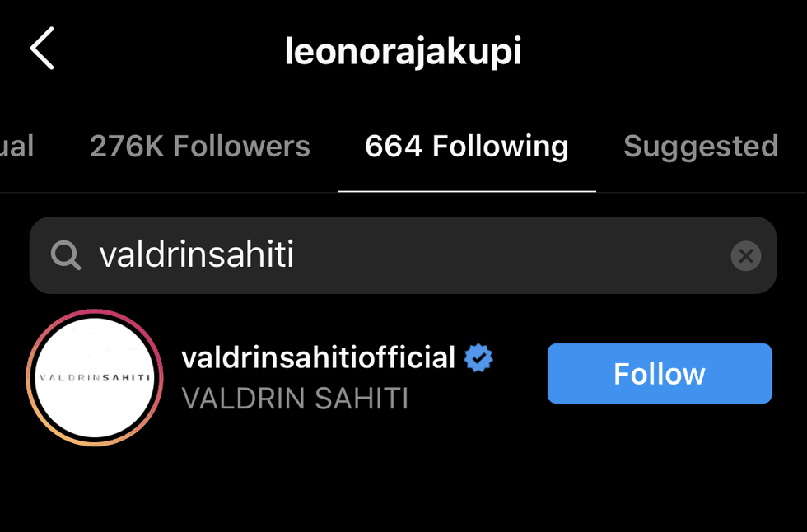The width and height of the screenshot is (807, 532).
Task: Tap the leonorajakupi header title
Action: pos(403,51)
